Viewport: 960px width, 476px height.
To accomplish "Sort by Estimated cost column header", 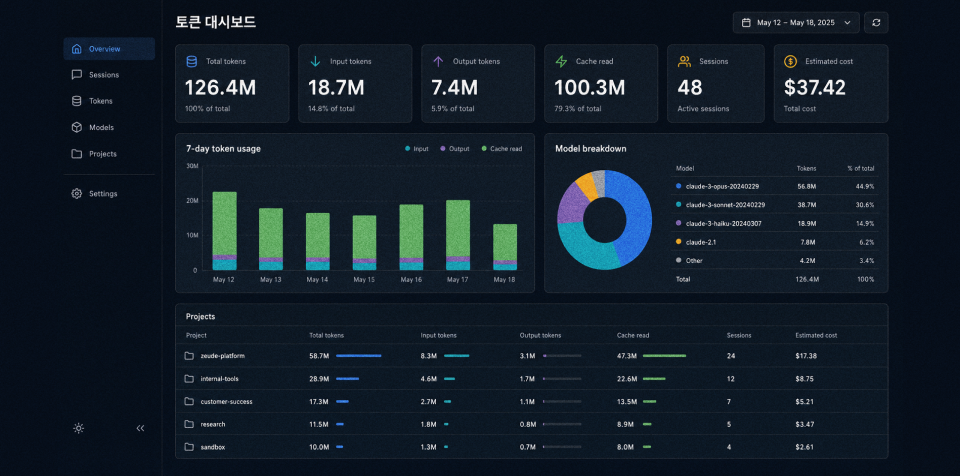I will pos(816,336).
